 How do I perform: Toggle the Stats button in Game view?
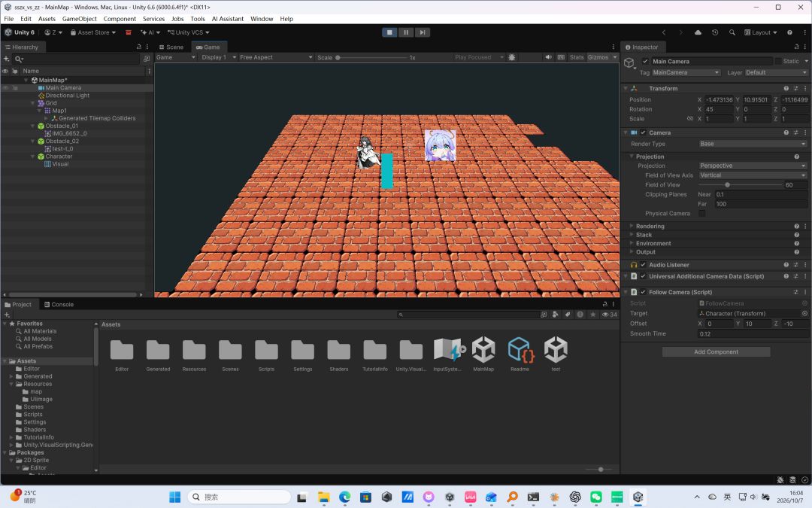click(x=577, y=57)
